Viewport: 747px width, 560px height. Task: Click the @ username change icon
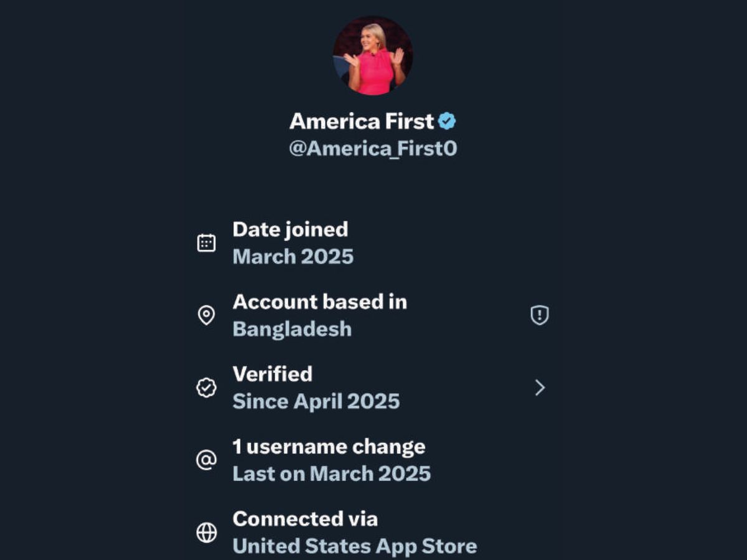coord(206,460)
